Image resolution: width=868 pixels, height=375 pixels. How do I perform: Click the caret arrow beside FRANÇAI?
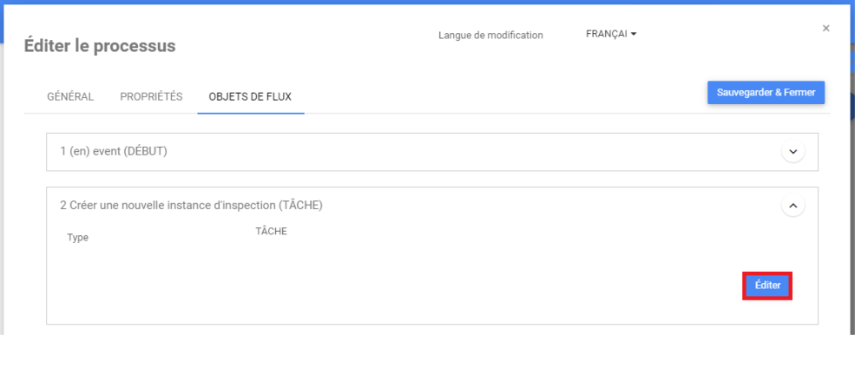pos(634,35)
